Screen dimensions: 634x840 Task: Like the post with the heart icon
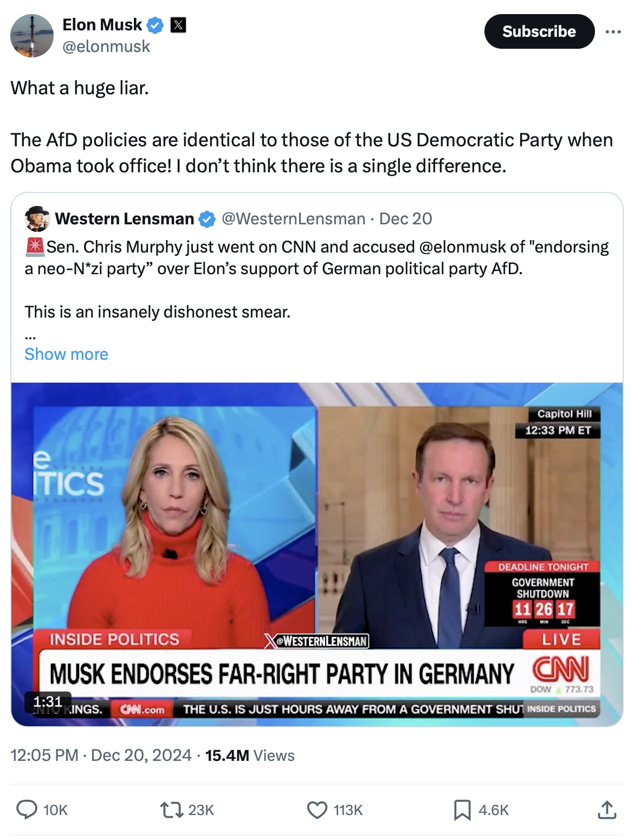click(317, 810)
